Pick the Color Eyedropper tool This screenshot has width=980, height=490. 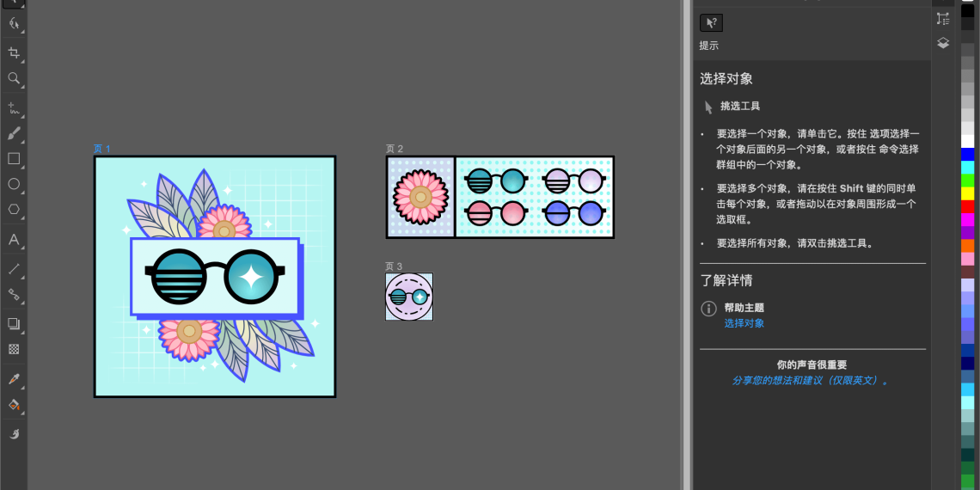pos(14,379)
